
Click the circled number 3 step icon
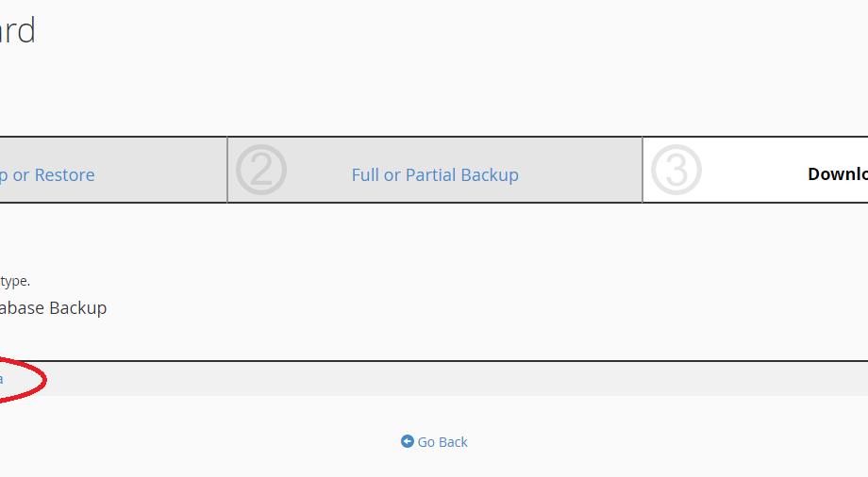click(676, 170)
